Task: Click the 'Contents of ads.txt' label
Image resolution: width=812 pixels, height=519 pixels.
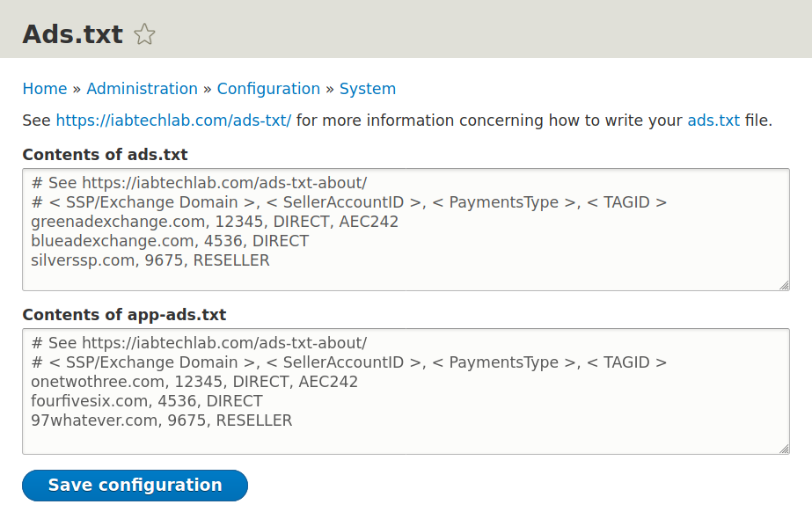Action: (x=105, y=155)
